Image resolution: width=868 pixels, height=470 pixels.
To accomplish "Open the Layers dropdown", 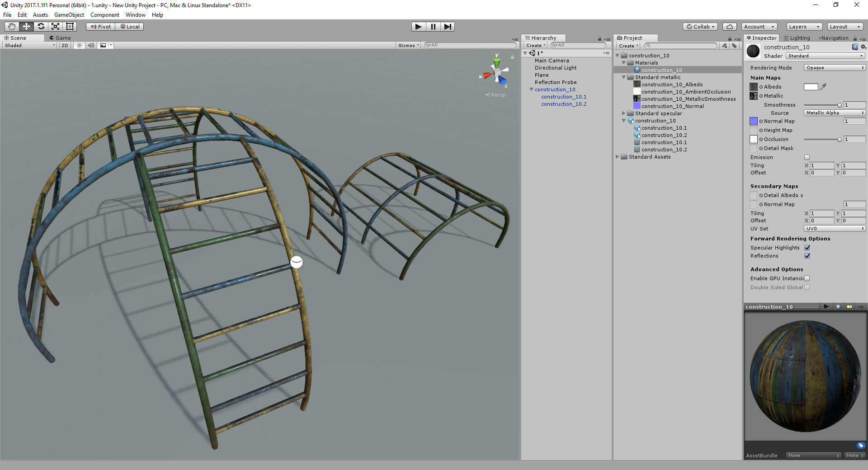I will point(804,27).
